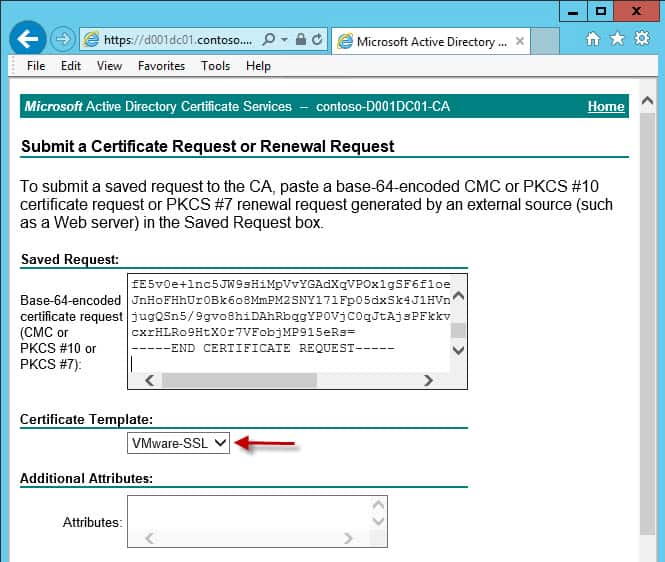Click the Saved Request horizontal scrollbar right arrow

tap(428, 380)
